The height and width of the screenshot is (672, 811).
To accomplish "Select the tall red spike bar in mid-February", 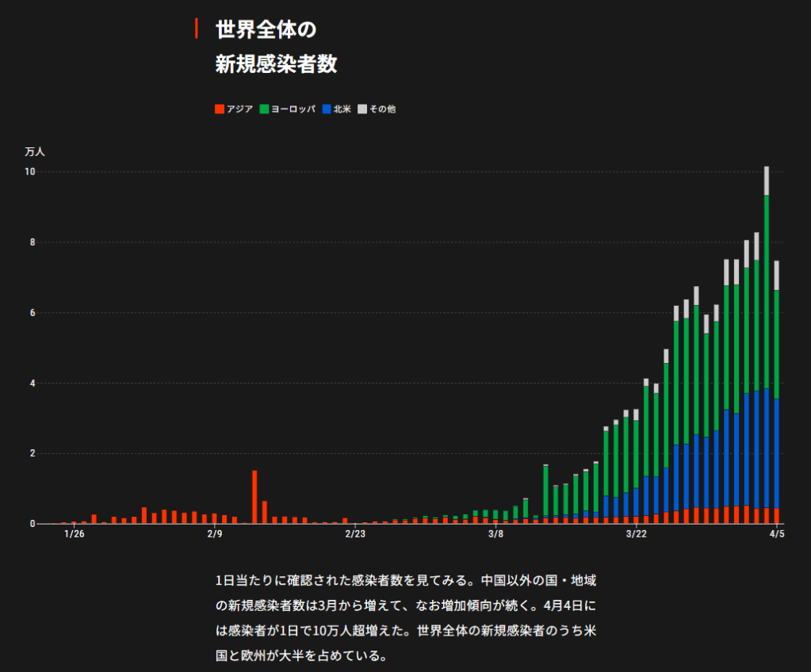I will [254, 497].
